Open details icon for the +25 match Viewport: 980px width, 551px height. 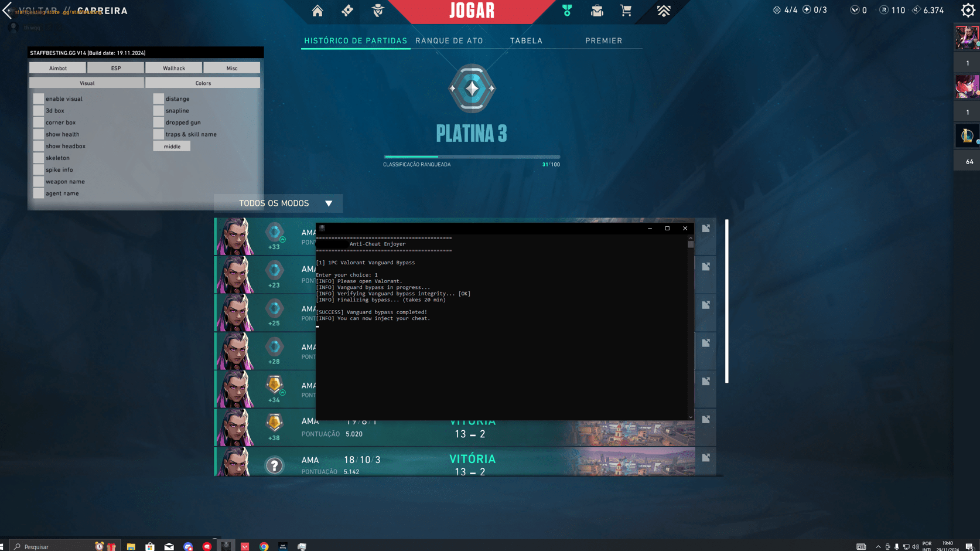(706, 305)
